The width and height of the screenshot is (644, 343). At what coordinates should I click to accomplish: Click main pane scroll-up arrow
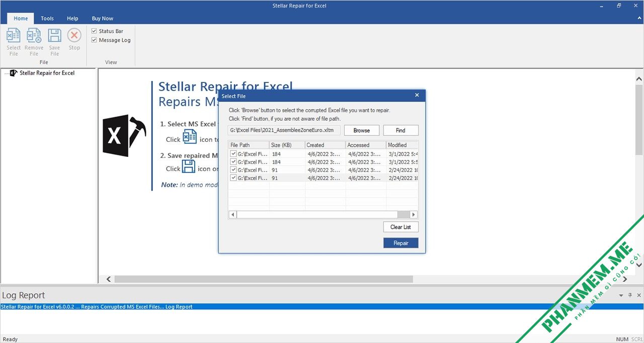point(639,79)
